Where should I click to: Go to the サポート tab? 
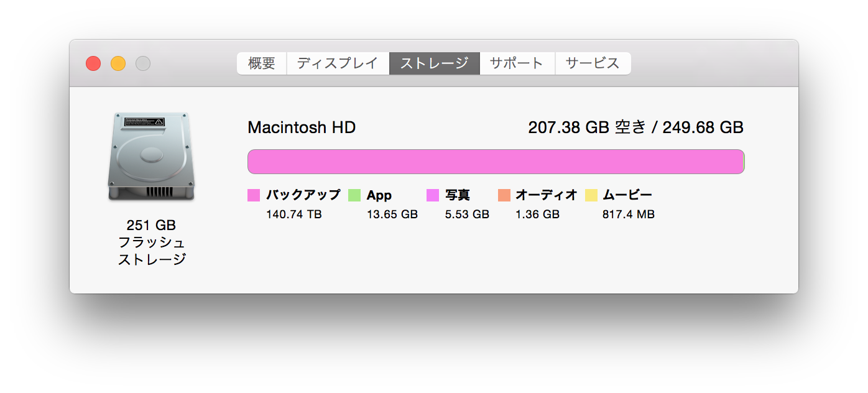click(517, 63)
